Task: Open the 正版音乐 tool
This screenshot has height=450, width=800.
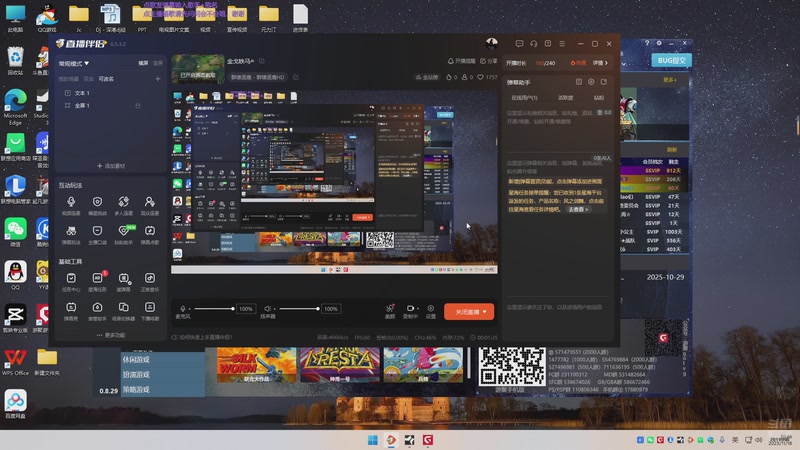Action: 150,279
